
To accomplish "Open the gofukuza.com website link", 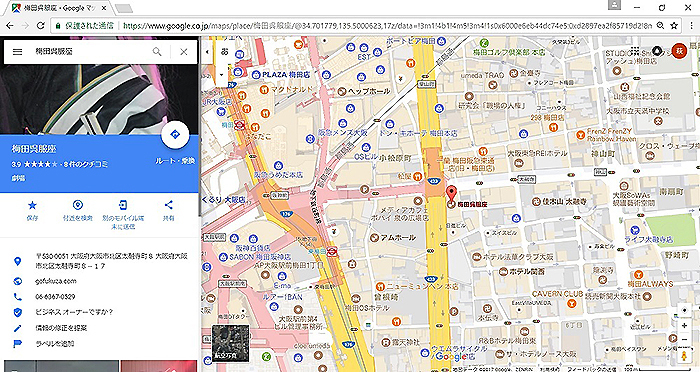I will pyautogui.click(x=56, y=281).
